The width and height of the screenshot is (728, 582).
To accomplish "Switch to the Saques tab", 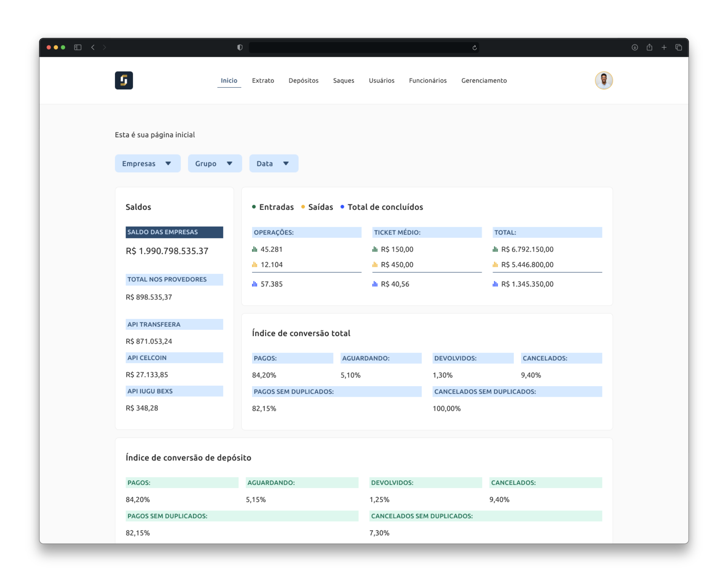I will tap(344, 80).
